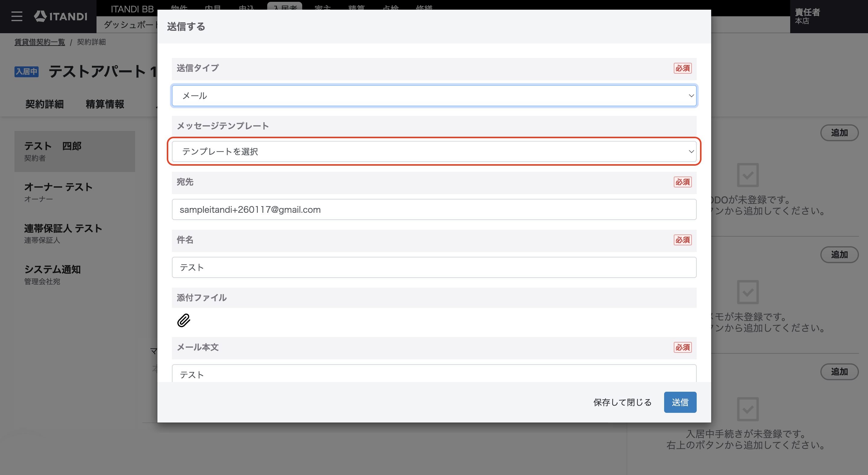The height and width of the screenshot is (475, 868).
Task: Open the テンプレートを選択 dropdown
Action: [x=434, y=151]
